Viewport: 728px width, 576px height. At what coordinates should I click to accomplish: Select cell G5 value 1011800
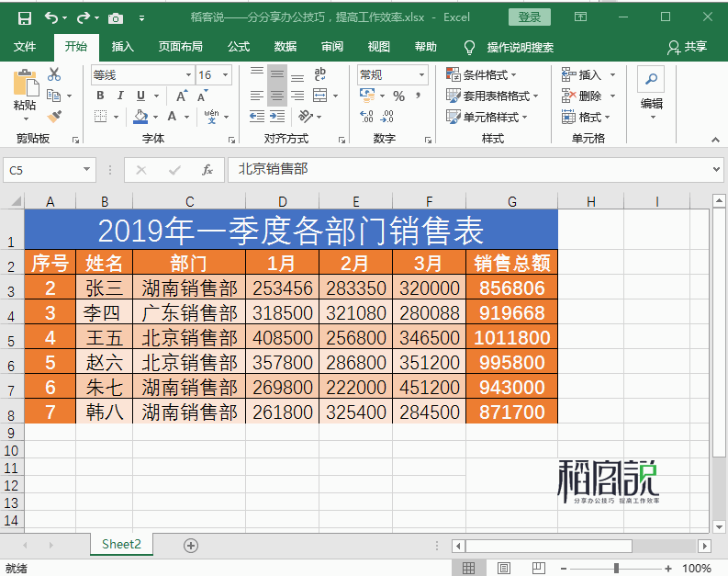click(511, 337)
